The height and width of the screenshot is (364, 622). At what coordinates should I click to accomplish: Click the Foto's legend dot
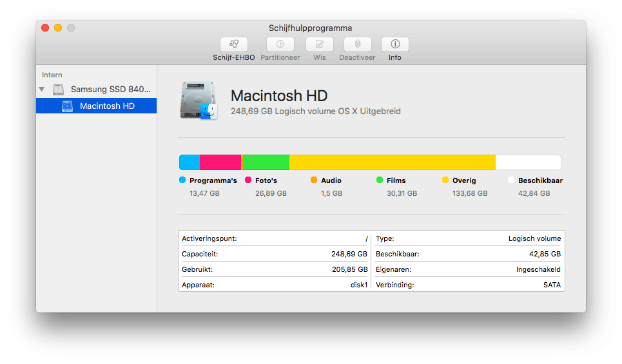248,180
